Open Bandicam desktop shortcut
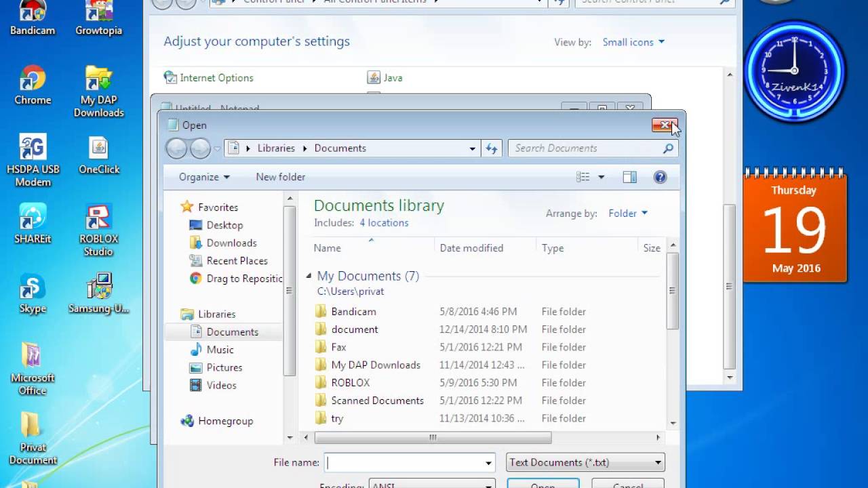 [x=32, y=18]
